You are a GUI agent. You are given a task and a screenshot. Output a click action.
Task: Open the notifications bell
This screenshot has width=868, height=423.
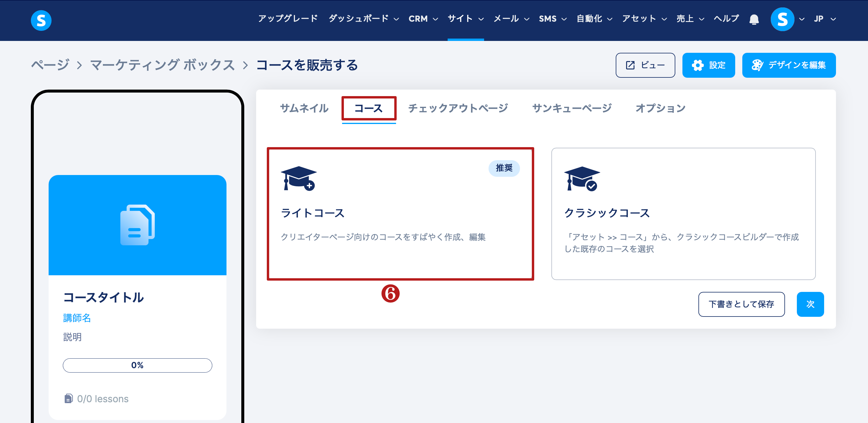tap(754, 19)
